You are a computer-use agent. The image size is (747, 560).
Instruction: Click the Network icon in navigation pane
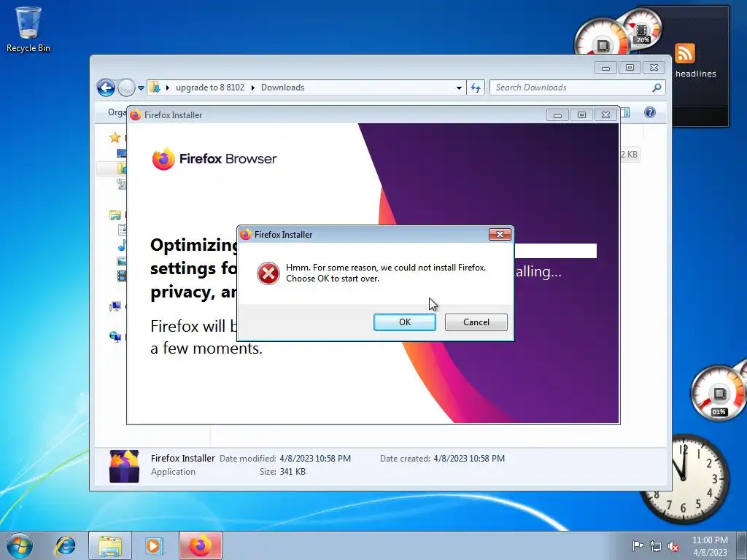tap(115, 337)
